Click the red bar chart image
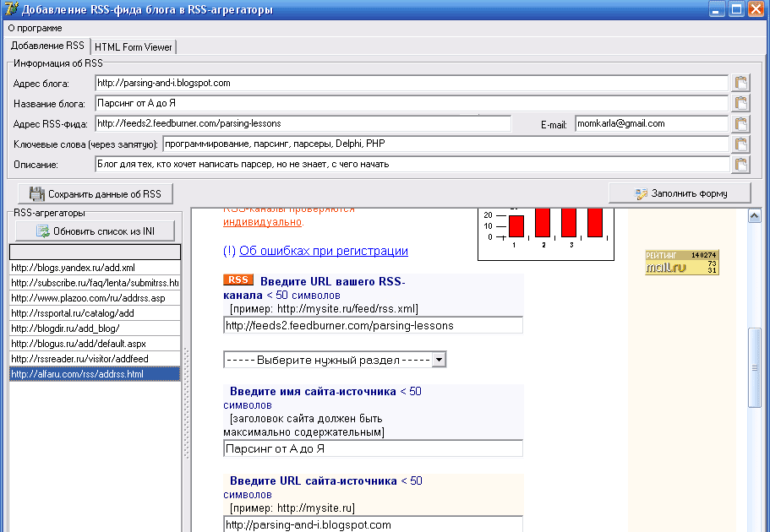The width and height of the screenshot is (770, 532). (545, 234)
